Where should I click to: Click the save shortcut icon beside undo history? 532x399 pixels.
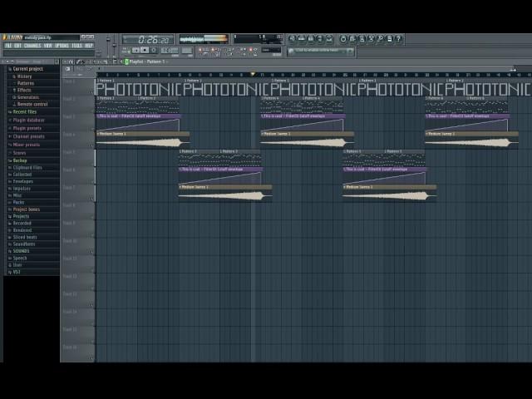[x=352, y=39]
